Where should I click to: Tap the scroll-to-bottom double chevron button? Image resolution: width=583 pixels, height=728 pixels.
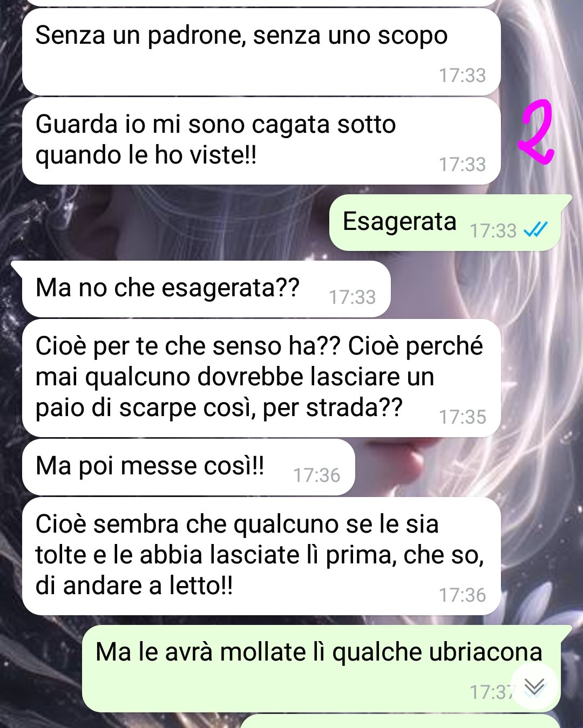tap(534, 686)
